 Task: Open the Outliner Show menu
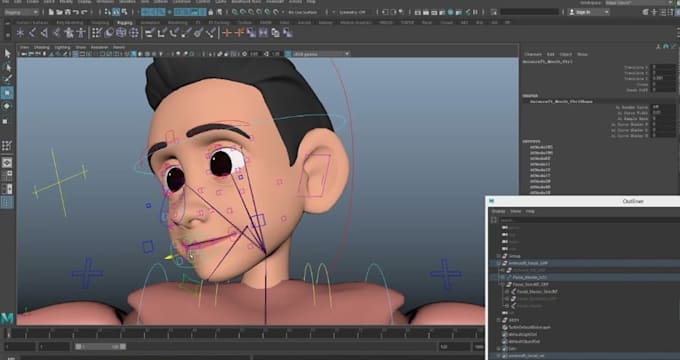515,211
